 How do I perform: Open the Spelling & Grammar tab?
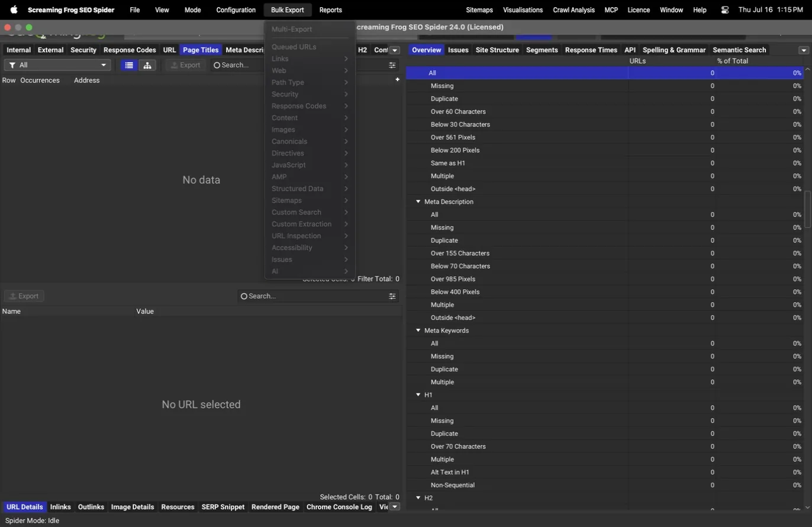click(x=674, y=50)
